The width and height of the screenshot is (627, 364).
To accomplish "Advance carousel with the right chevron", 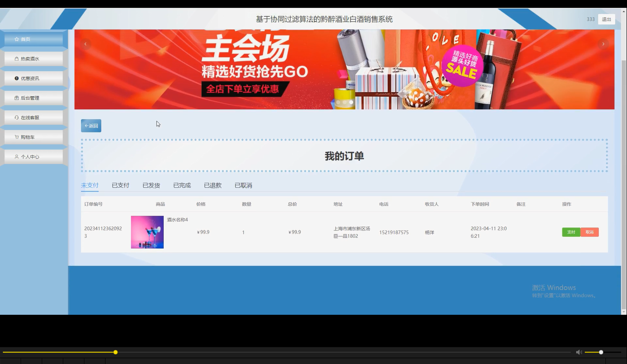I will click(603, 43).
